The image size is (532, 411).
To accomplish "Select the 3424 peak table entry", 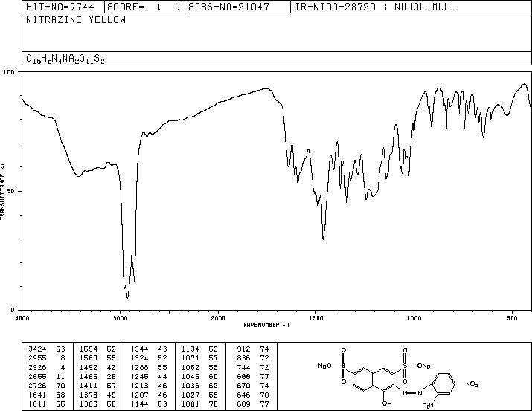I will coord(47,349).
